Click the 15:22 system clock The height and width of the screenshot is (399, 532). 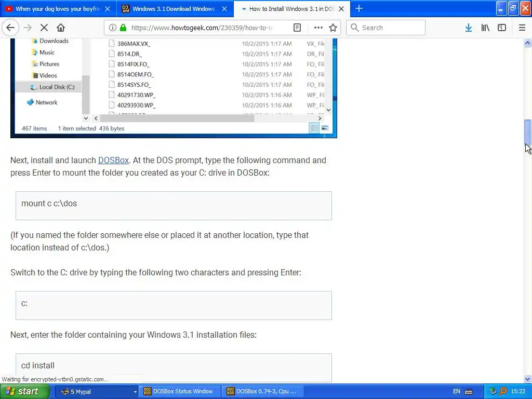pos(518,392)
